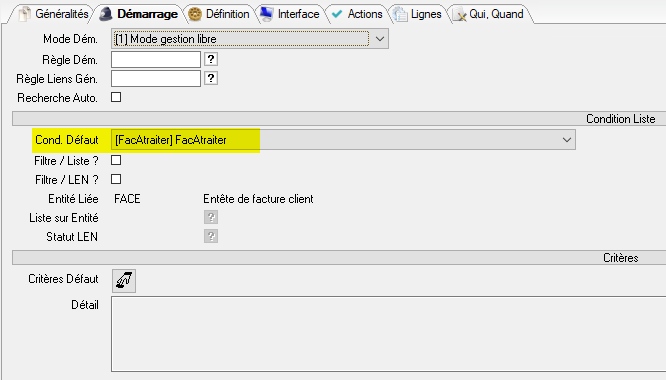Select the Démarrage tab
Screen dimensions: 666x380
[x=138, y=14]
